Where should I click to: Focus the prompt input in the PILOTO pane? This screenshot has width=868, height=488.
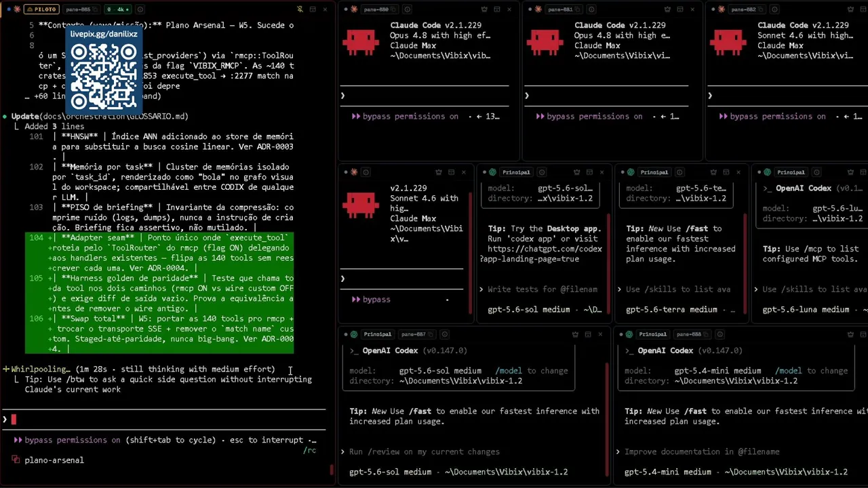pyautogui.click(x=163, y=420)
